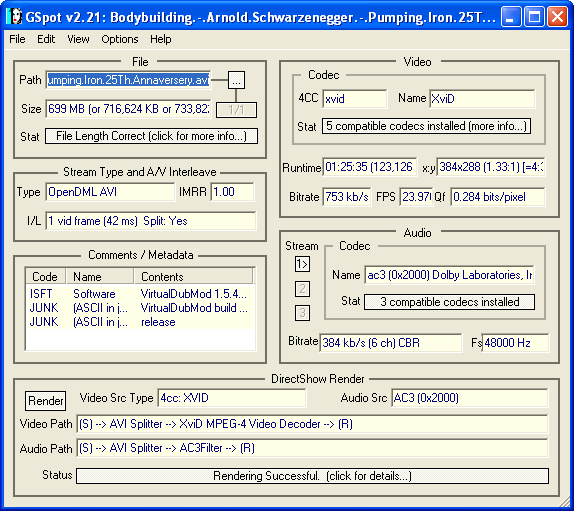The height and width of the screenshot is (511, 574).
Task: Click the I/L field showing 1 vid frame
Action: point(151,221)
